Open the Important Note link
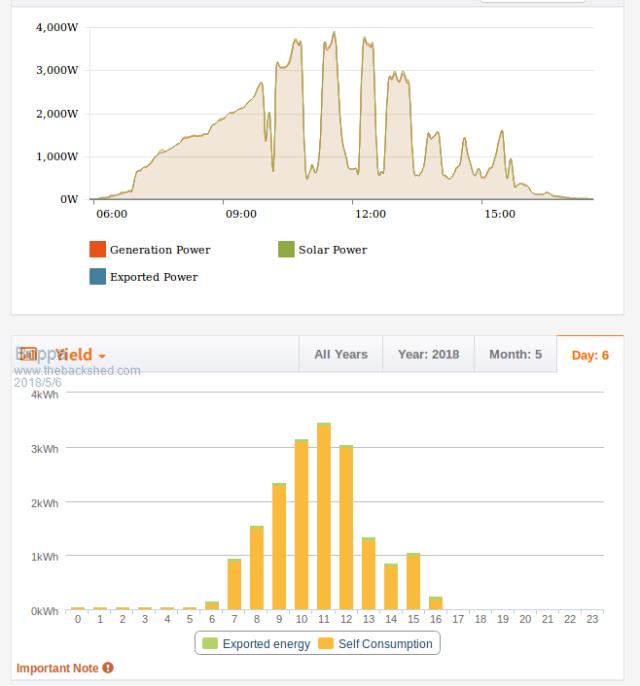640x686 pixels. pyautogui.click(x=57, y=667)
